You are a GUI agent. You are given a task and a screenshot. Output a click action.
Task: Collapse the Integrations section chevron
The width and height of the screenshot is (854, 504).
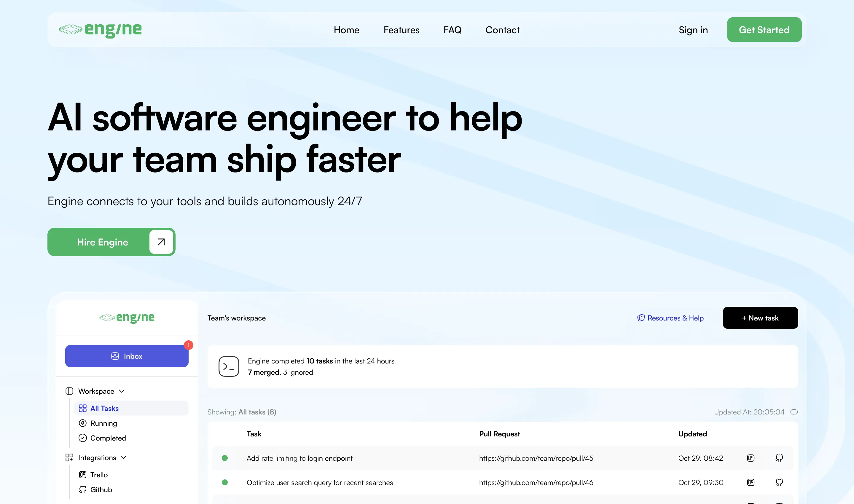pyautogui.click(x=124, y=458)
